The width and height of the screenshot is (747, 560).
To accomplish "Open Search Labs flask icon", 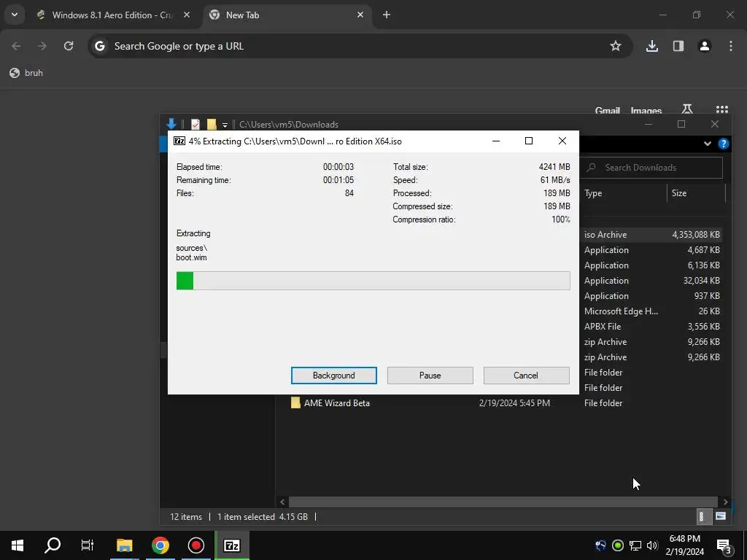I will [x=687, y=109].
